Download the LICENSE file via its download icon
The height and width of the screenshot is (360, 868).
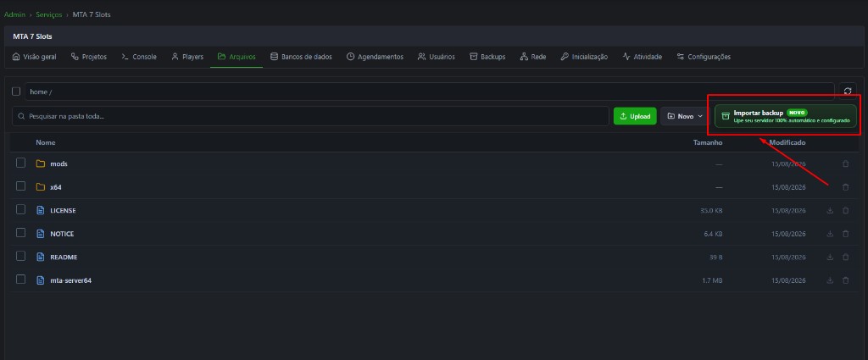coord(830,211)
